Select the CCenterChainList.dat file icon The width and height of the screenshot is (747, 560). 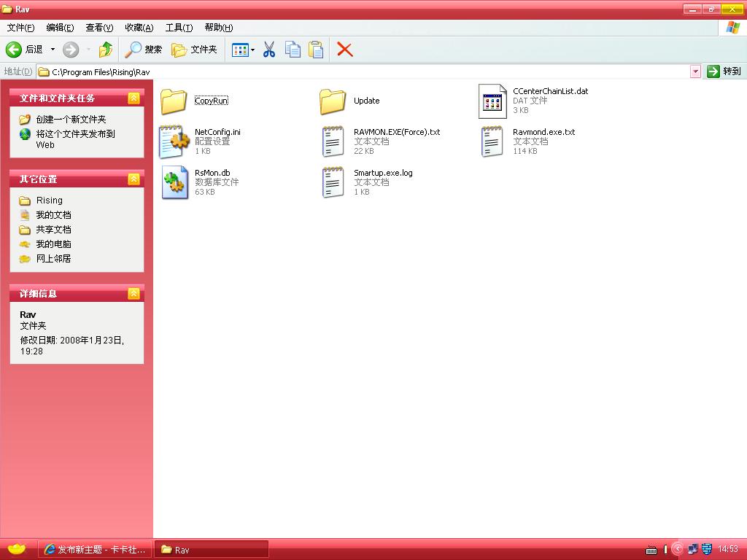[x=492, y=101]
